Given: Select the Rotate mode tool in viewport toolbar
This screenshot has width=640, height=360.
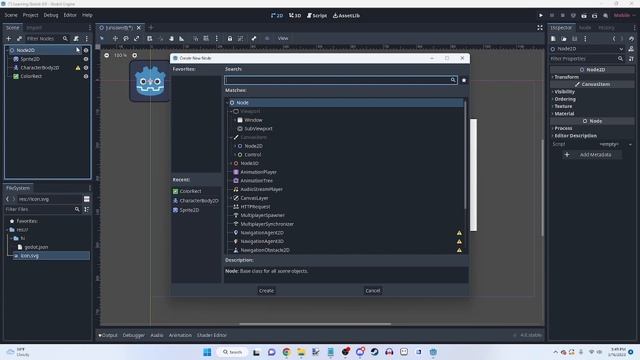Looking at the screenshot, I should tap(126, 38).
